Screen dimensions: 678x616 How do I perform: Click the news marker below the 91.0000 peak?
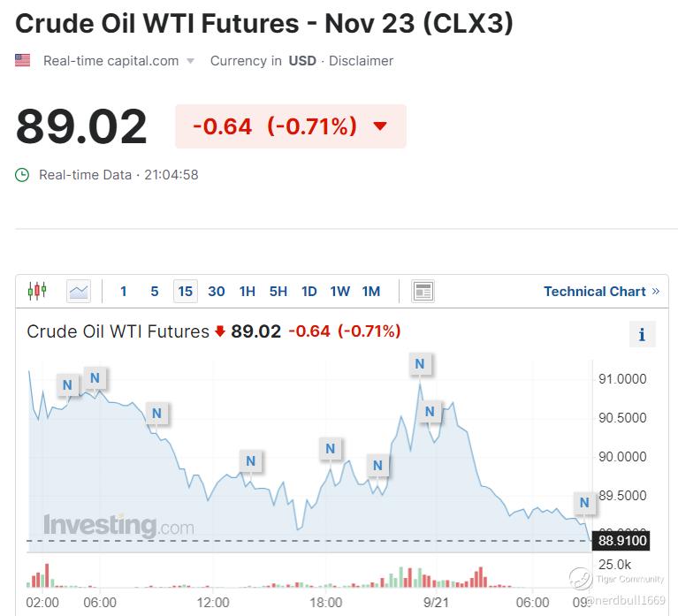click(430, 412)
